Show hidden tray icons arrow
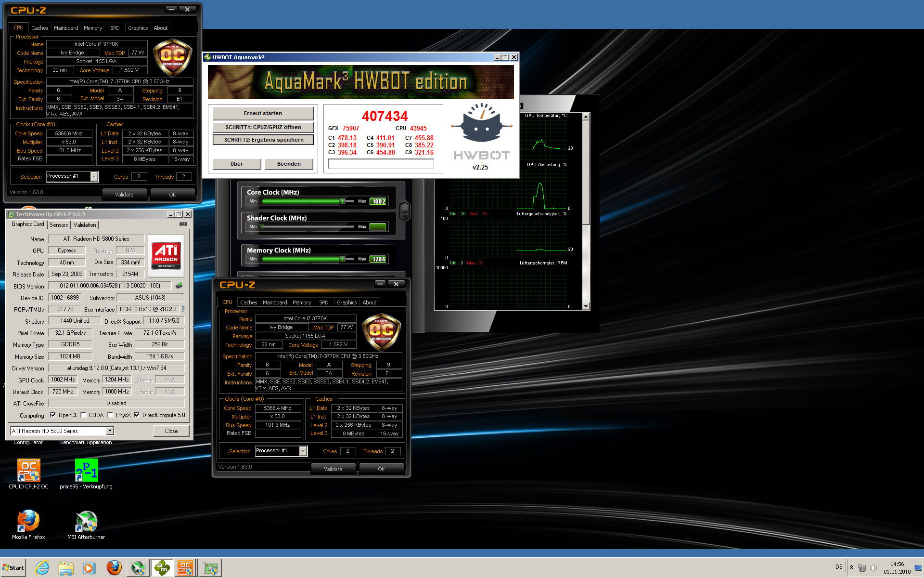 [851, 567]
